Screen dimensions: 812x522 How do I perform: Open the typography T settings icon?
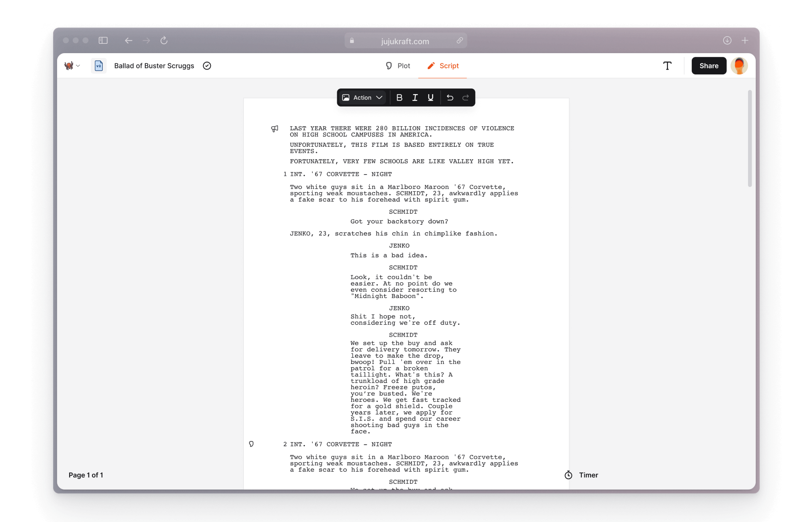click(x=667, y=66)
